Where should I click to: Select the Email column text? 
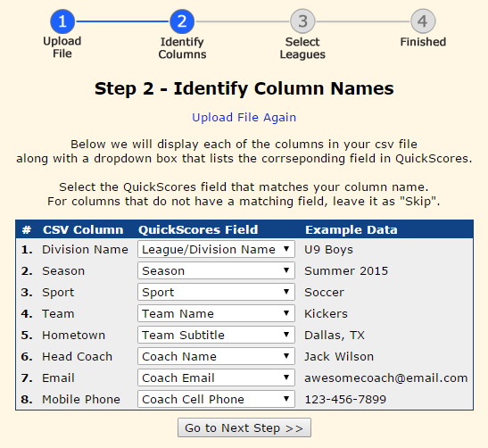point(58,378)
